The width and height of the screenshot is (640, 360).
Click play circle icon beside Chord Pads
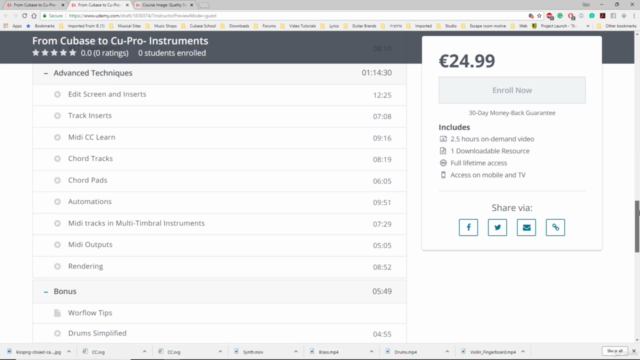point(57,180)
